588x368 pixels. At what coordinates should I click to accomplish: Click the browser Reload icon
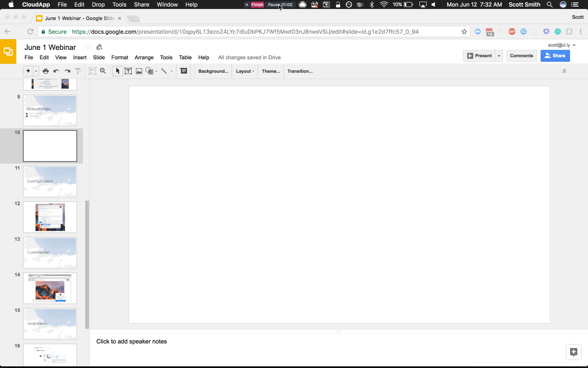point(30,31)
